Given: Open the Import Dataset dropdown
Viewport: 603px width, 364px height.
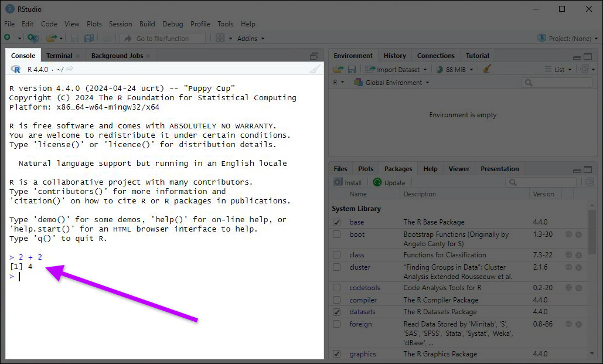Looking at the screenshot, I should click(396, 70).
